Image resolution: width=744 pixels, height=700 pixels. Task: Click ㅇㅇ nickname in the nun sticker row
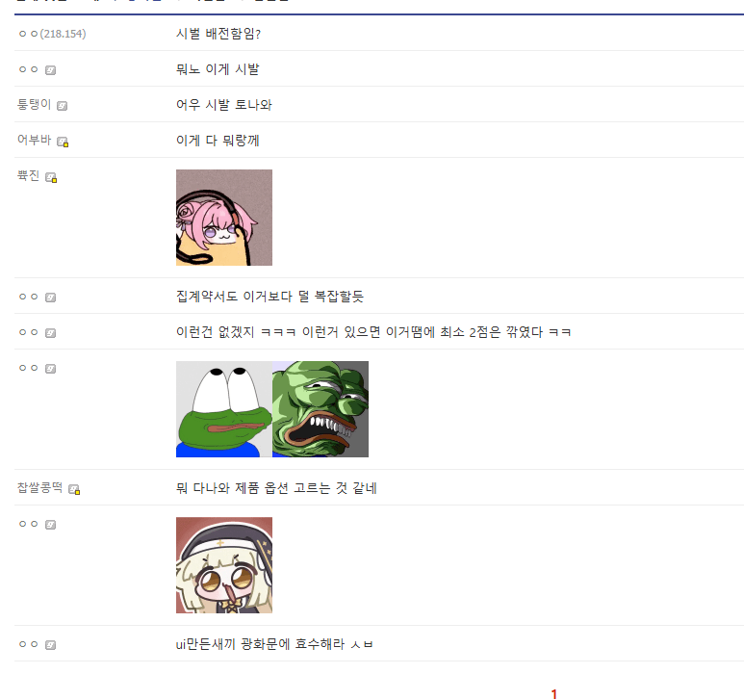29,524
